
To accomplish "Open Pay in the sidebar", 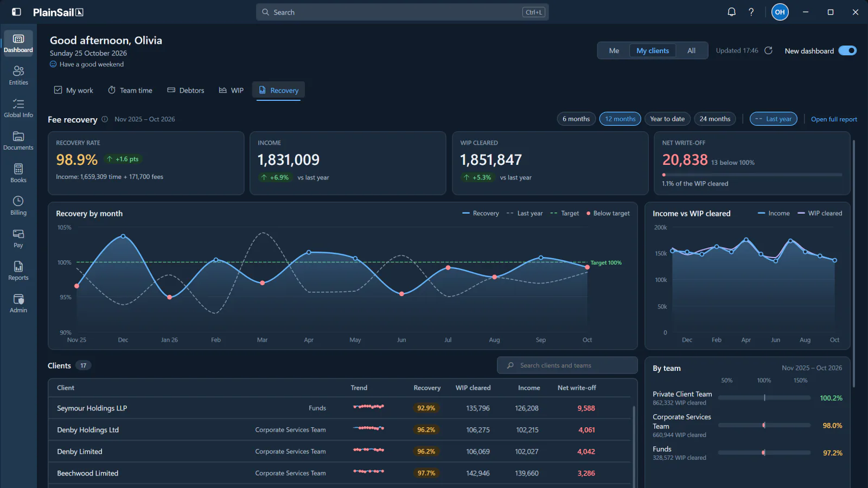I will click(18, 238).
